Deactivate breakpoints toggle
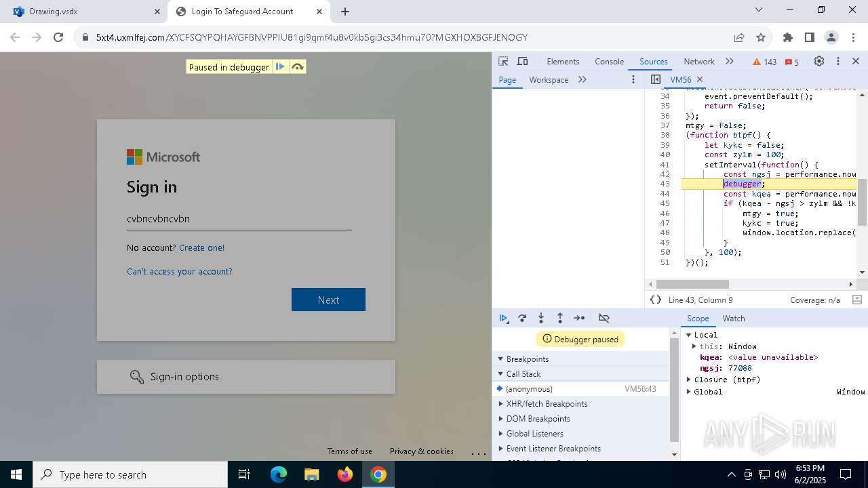Screen dimensions: 868x488 tap(604, 318)
